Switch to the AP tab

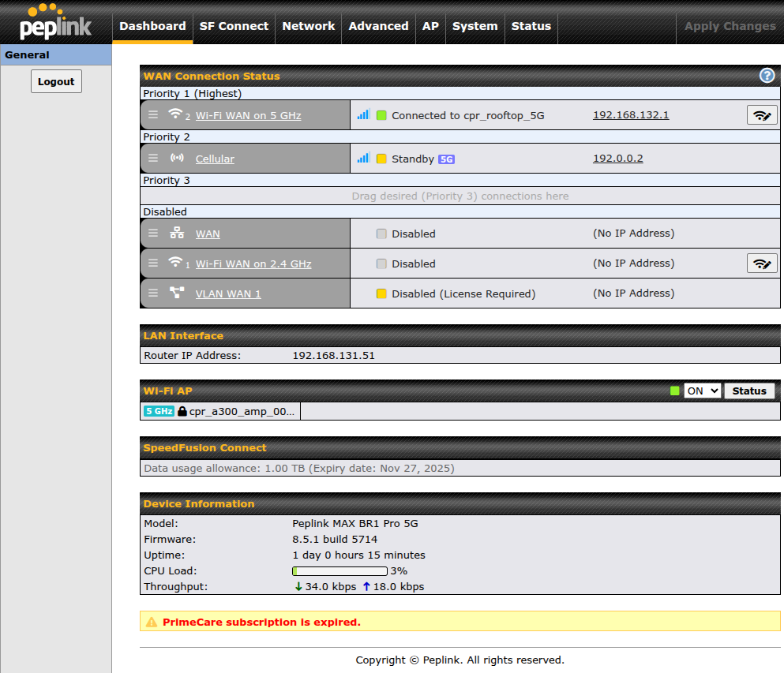(x=430, y=26)
